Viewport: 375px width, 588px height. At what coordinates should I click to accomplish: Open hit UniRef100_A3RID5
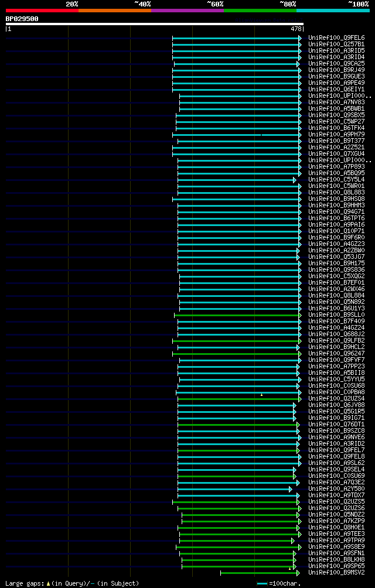(336, 50)
